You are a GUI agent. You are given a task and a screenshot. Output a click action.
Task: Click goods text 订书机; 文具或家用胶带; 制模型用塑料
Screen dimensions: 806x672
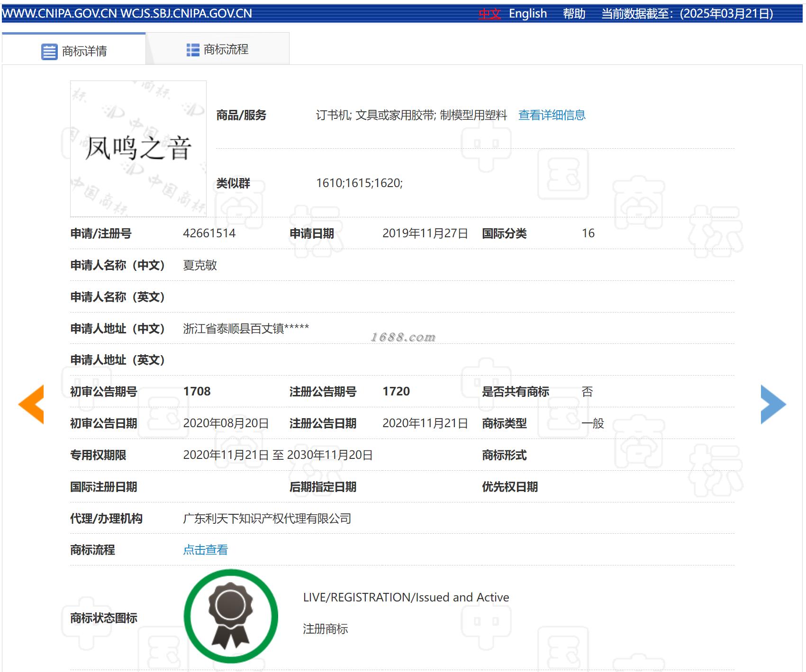coord(411,115)
